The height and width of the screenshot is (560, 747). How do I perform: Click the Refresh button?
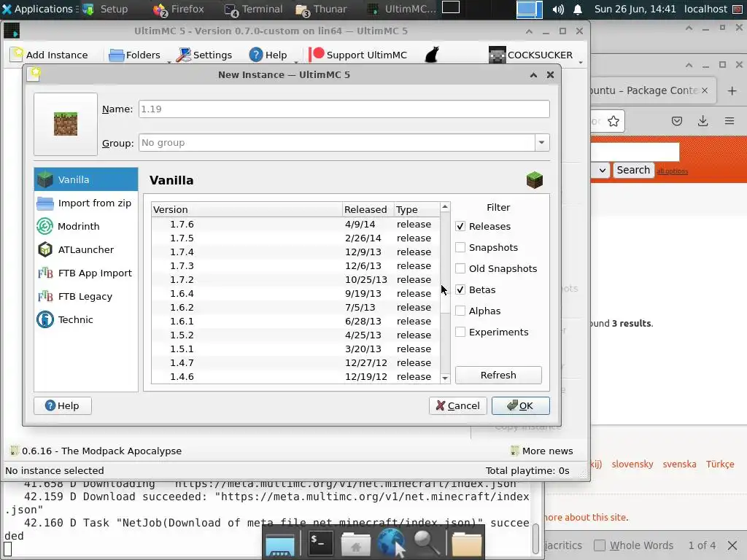tap(498, 375)
